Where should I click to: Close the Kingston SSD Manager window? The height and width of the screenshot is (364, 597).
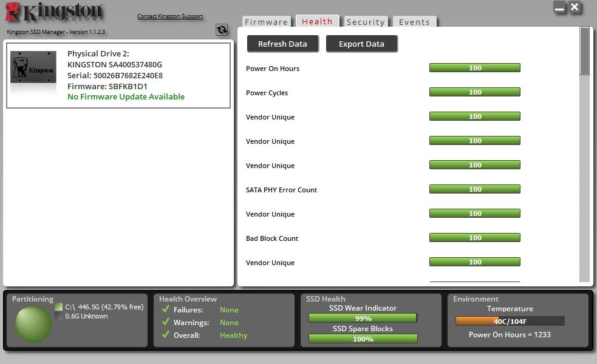[575, 7]
